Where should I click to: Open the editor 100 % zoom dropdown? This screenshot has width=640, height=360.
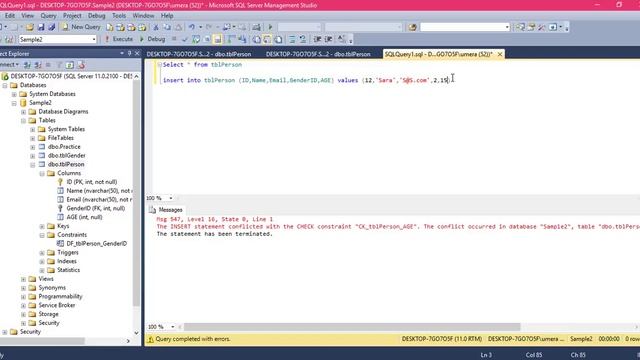(x=171, y=198)
